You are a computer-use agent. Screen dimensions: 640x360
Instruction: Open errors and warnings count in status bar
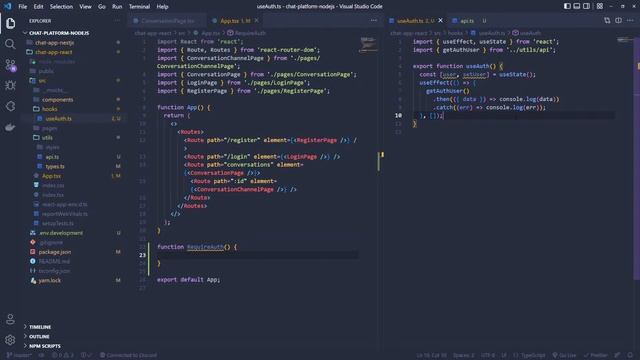tap(62, 355)
